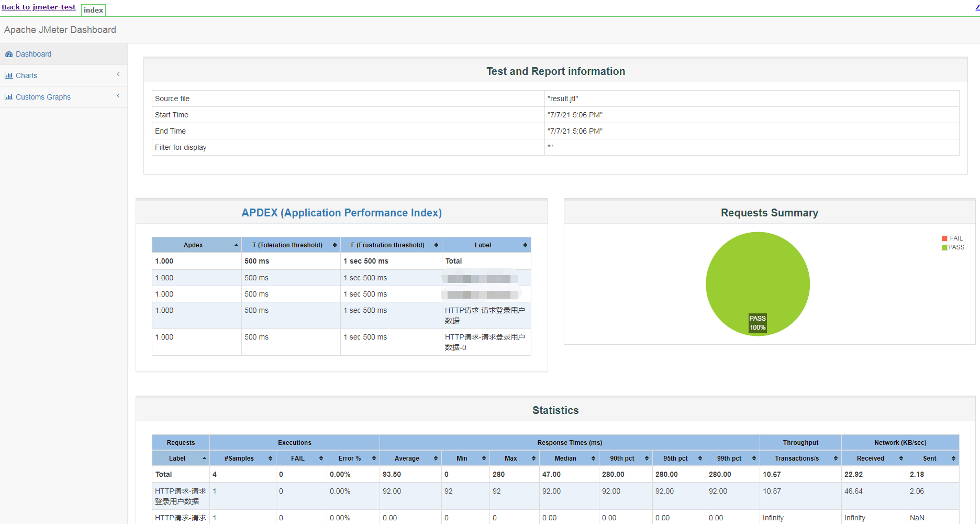The height and width of the screenshot is (524, 980).
Task: Sort Statistics by Label column
Action: point(181,458)
